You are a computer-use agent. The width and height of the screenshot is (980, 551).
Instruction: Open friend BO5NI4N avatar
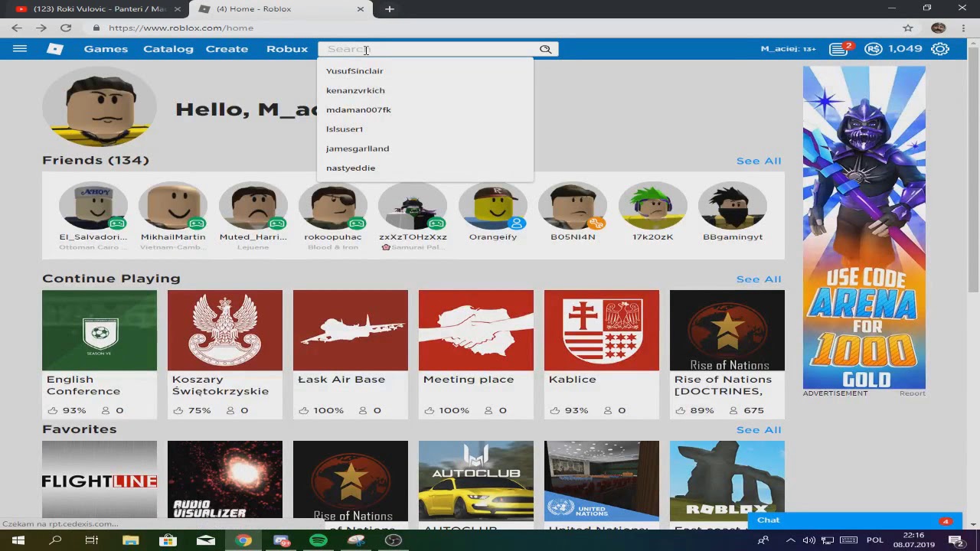[x=573, y=206]
